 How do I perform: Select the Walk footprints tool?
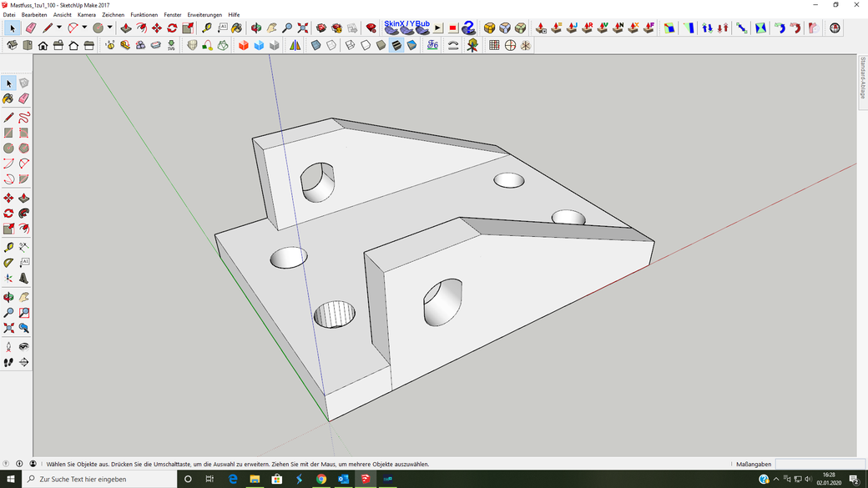8,362
